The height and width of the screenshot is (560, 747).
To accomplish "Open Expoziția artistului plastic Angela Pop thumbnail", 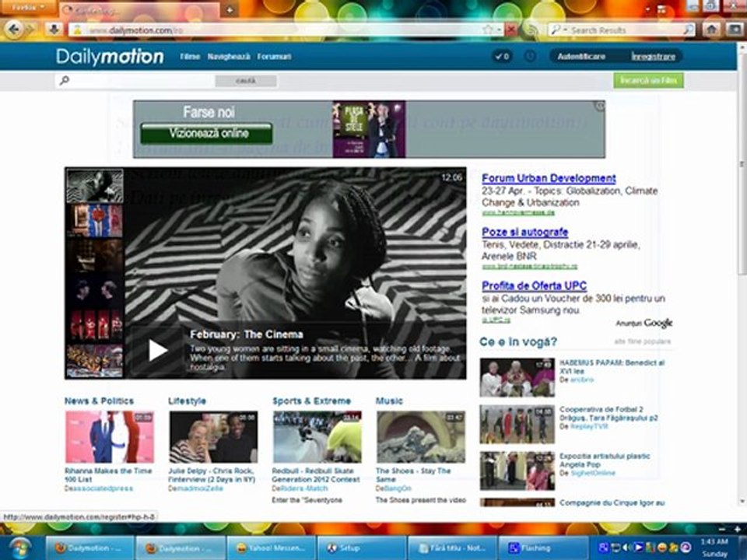I will click(517, 471).
